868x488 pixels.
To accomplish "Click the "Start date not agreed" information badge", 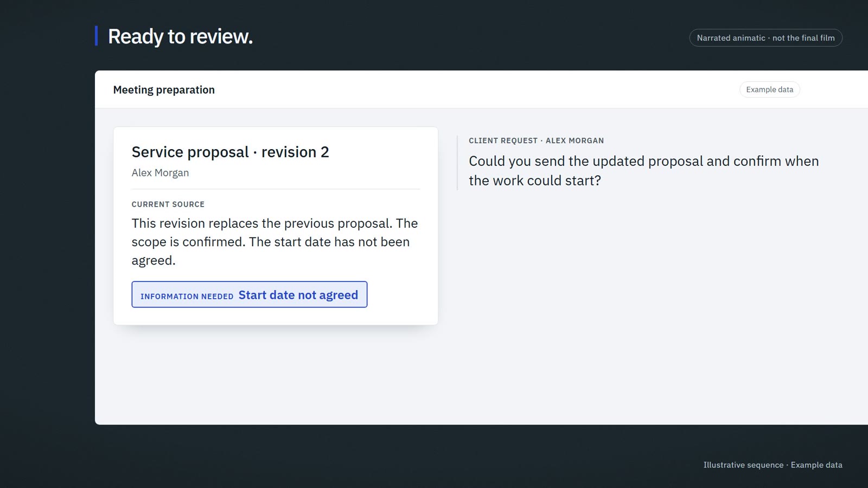I will coord(250,294).
